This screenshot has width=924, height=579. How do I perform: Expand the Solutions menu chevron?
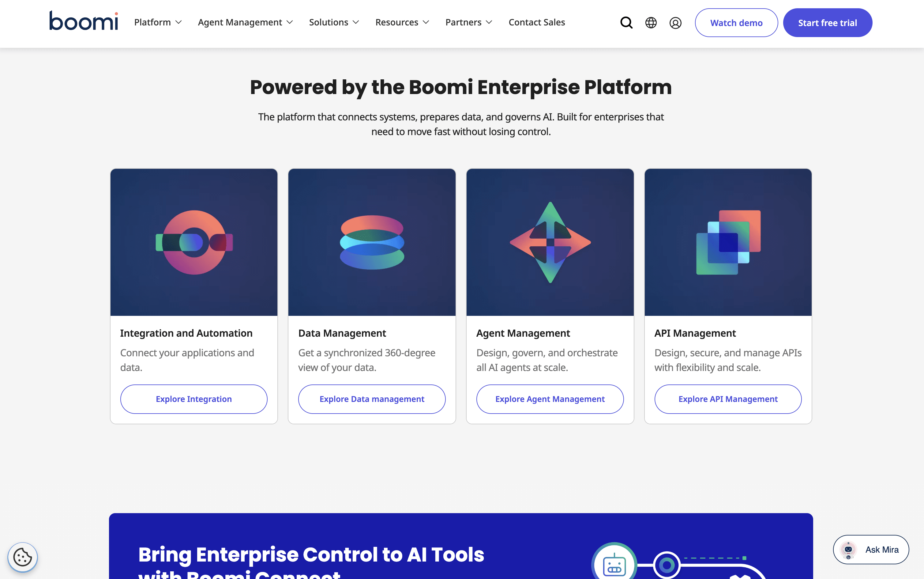pyautogui.click(x=356, y=22)
